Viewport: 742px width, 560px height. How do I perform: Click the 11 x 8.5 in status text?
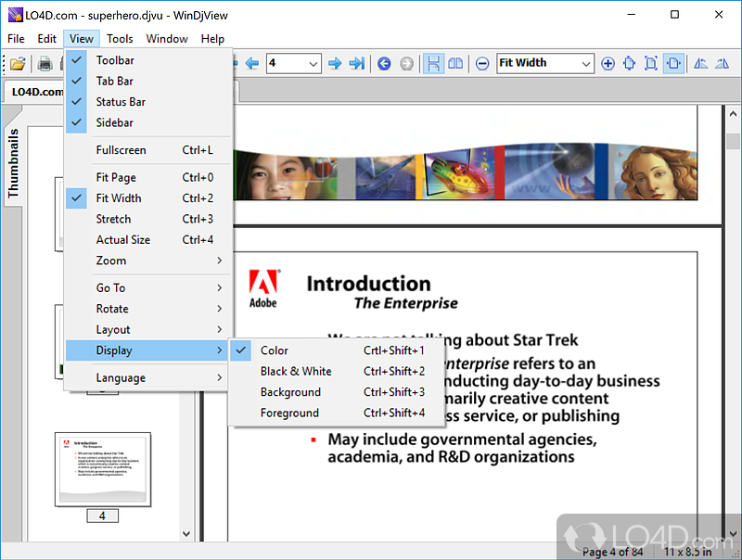tap(687, 552)
